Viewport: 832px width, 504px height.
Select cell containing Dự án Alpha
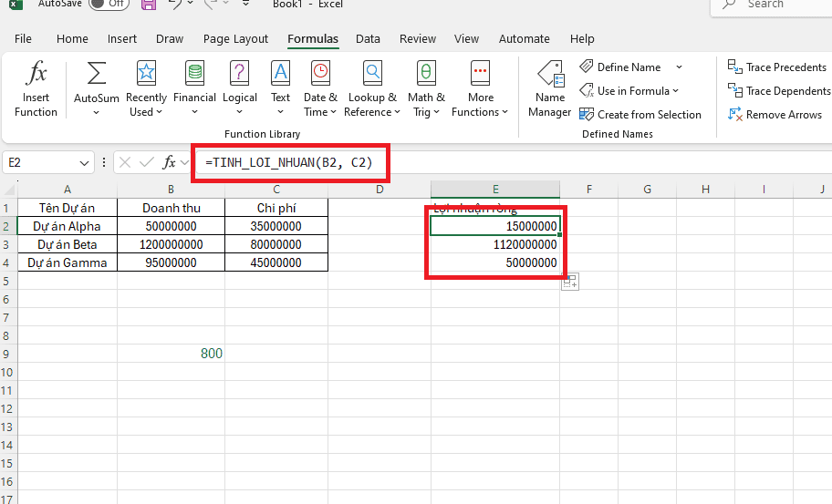click(x=67, y=226)
